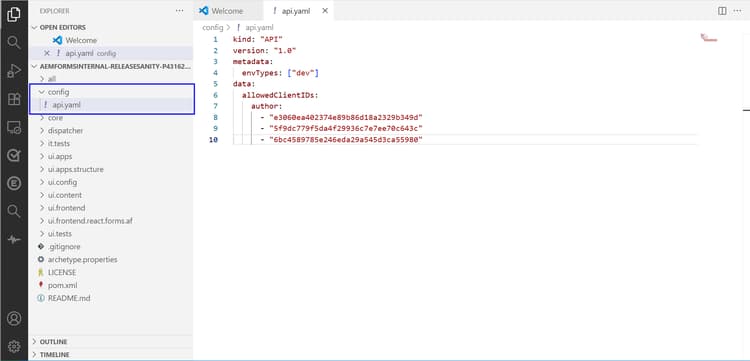Screen dimensions: 750x361
Task: Expand the ui.apps.structure folder
Action: tap(111, 169)
